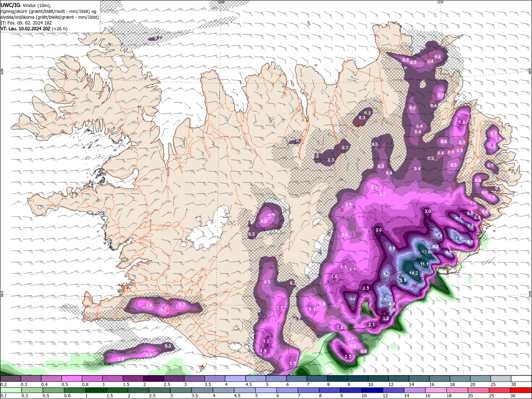Pick the pale green 0.1 swatch in rain legend
Screen dimensions: 532x399
(11, 390)
